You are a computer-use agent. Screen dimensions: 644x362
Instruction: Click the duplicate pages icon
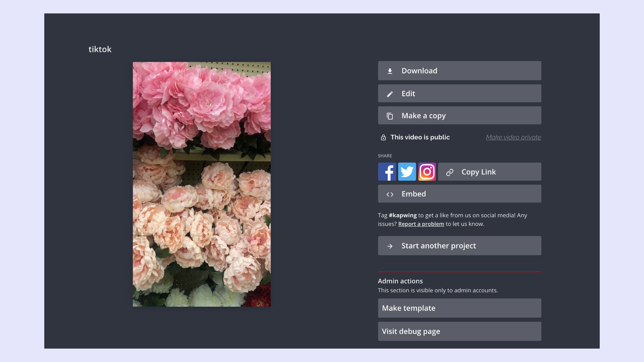click(390, 116)
